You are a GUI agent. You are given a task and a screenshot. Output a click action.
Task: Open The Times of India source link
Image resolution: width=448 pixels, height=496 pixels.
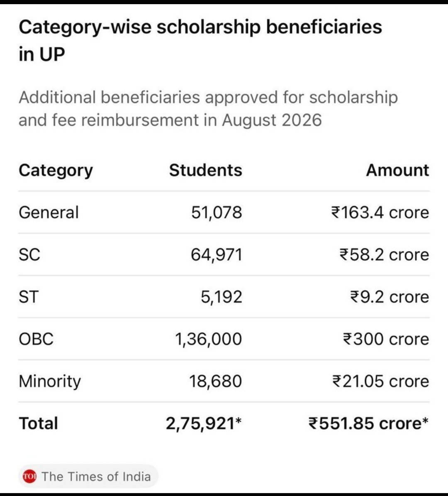click(88, 476)
